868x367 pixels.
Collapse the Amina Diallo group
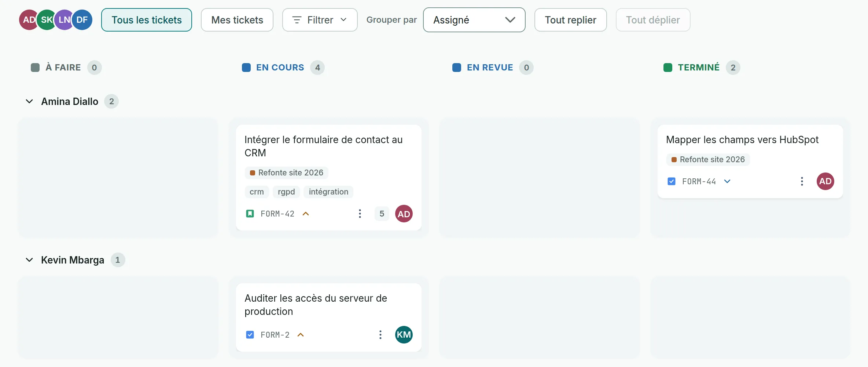29,101
